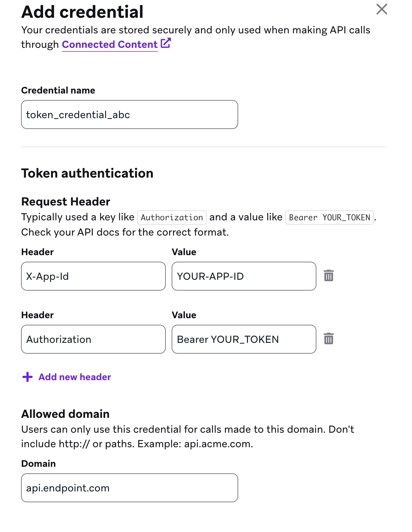412x532 pixels.
Task: Click the Add new header button
Action: coord(74,377)
